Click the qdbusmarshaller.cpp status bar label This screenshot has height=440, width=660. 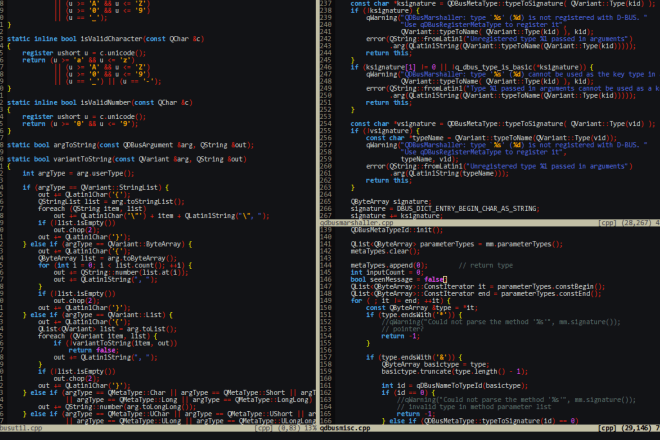[x=357, y=222]
